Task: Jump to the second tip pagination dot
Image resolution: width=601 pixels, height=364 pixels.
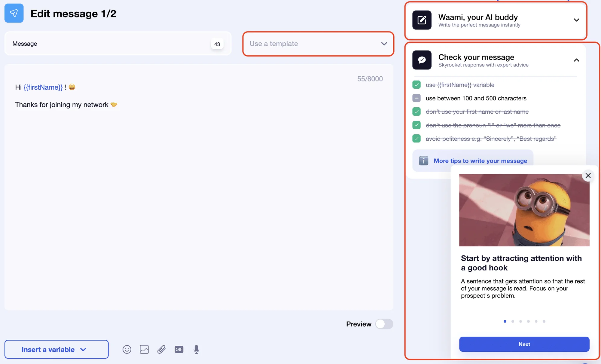Action: (x=513, y=321)
